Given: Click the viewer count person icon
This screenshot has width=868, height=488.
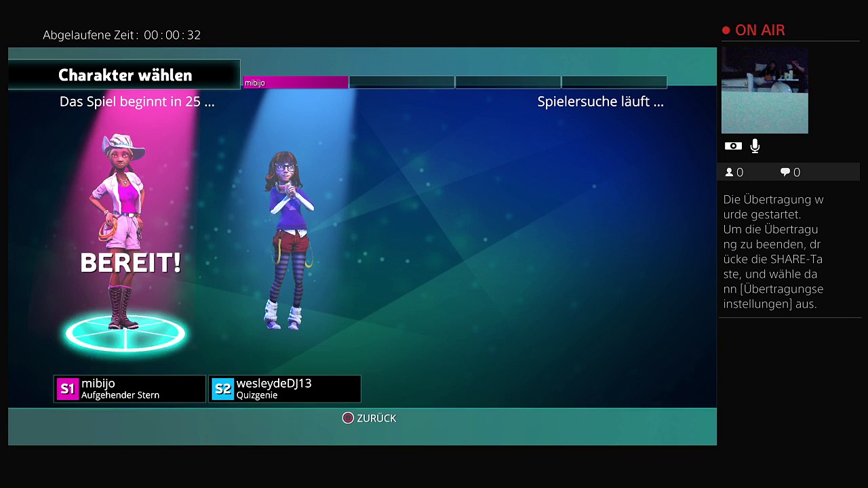Looking at the screenshot, I should 730,173.
